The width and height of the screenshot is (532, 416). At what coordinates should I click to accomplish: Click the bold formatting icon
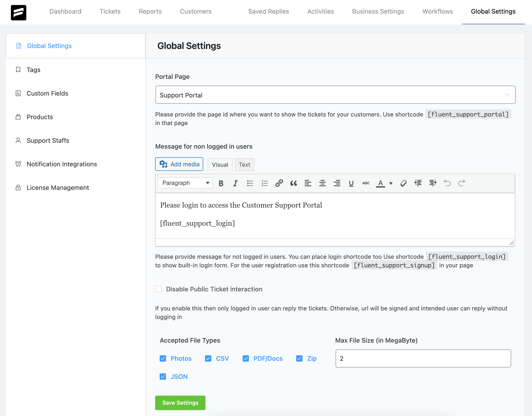[x=221, y=183]
